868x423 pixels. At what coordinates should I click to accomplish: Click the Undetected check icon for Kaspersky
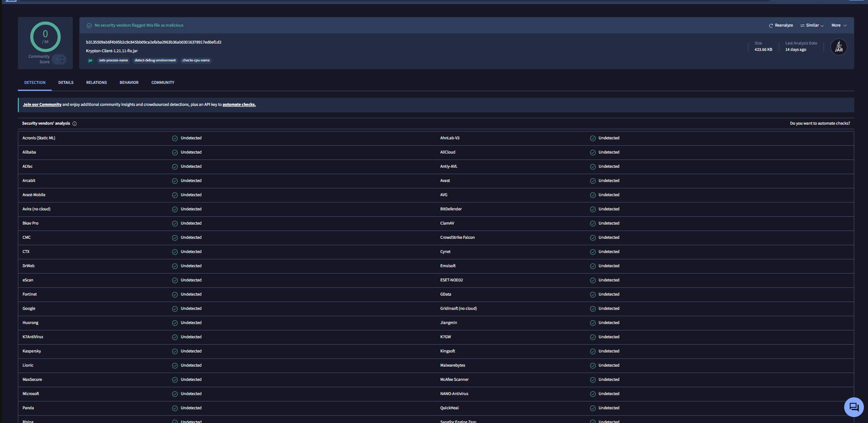tap(175, 352)
